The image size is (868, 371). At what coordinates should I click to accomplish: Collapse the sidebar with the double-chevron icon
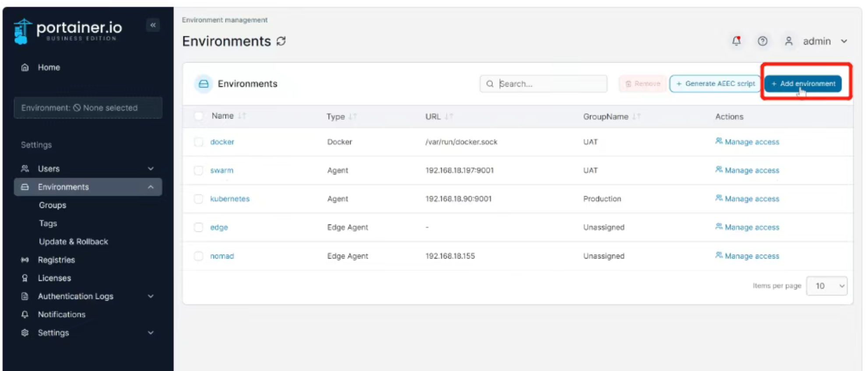point(153,25)
